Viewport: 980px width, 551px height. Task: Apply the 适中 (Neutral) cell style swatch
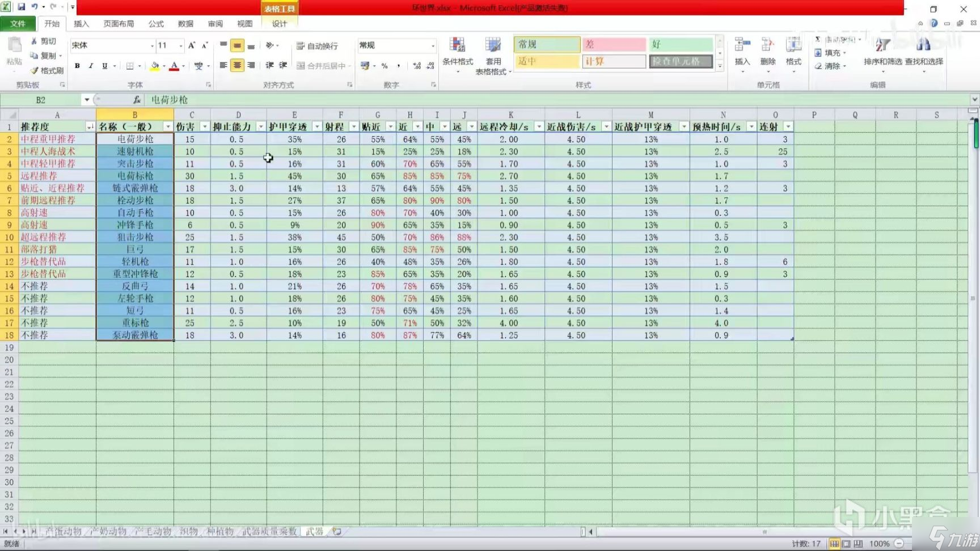click(547, 61)
